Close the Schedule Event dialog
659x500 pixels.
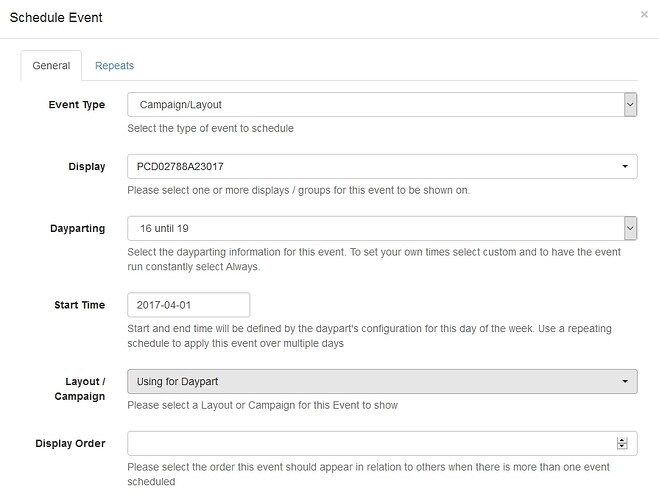point(644,15)
